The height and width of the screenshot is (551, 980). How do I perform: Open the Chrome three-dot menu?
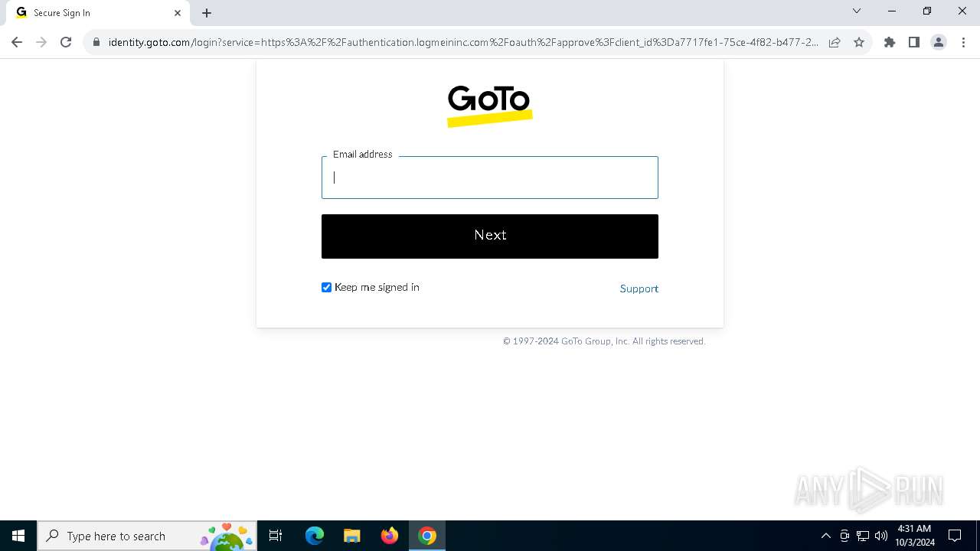click(963, 42)
